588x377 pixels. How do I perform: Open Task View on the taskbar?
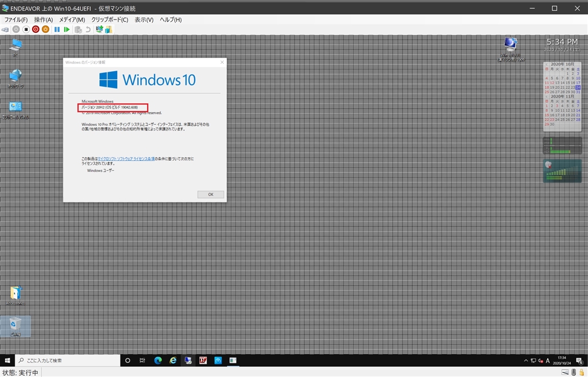coord(142,360)
